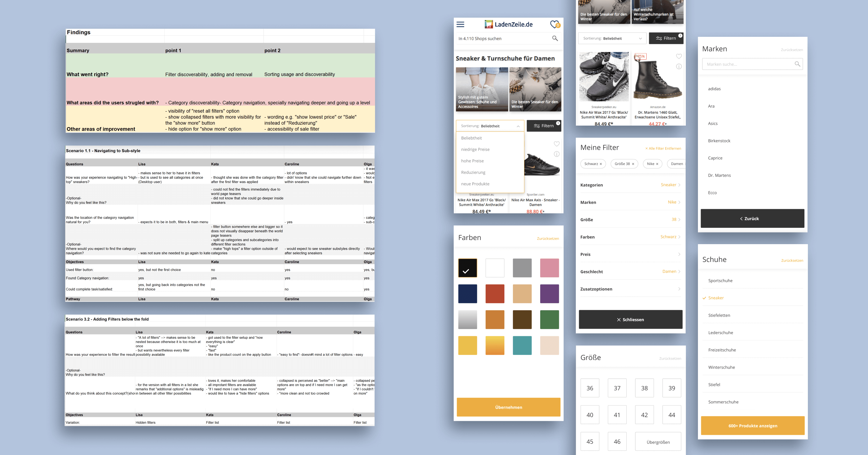Collapse the open Sortierung Beliebtheit dropdown
Viewport: 868px width, 455px height.
[x=490, y=126]
